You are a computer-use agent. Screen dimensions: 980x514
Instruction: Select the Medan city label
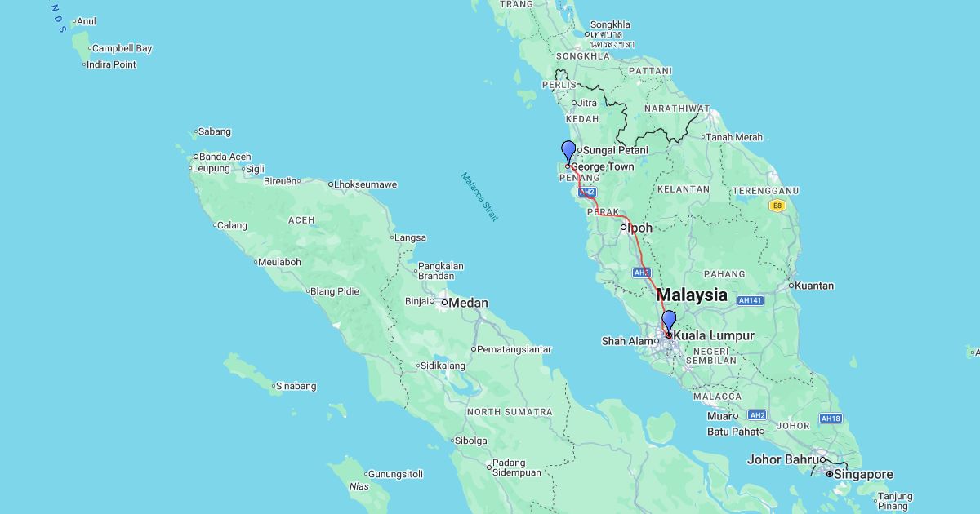coord(469,303)
